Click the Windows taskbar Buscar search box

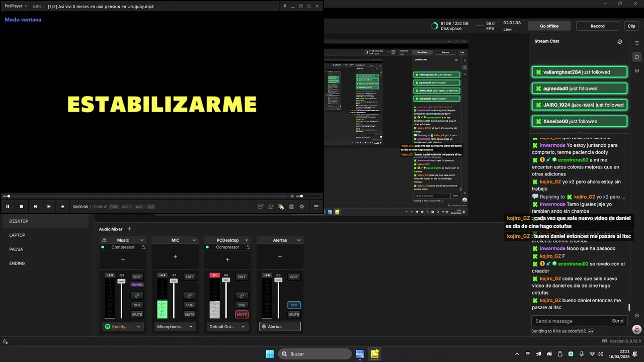pyautogui.click(x=315, y=354)
